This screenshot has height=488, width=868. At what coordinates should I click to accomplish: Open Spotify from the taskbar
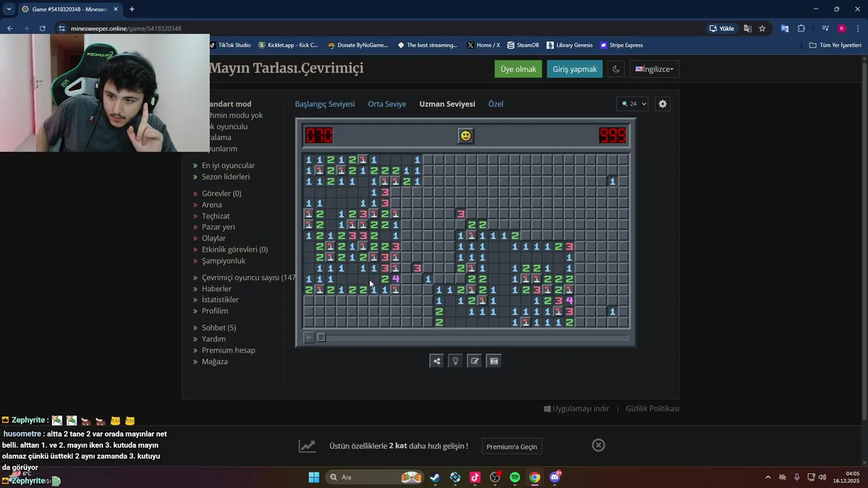tap(515, 477)
